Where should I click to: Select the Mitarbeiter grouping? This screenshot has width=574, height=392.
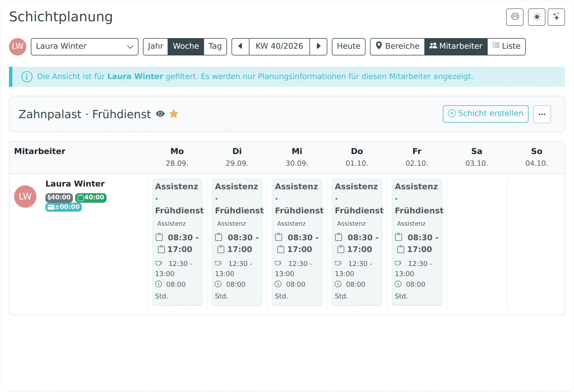[x=456, y=46]
